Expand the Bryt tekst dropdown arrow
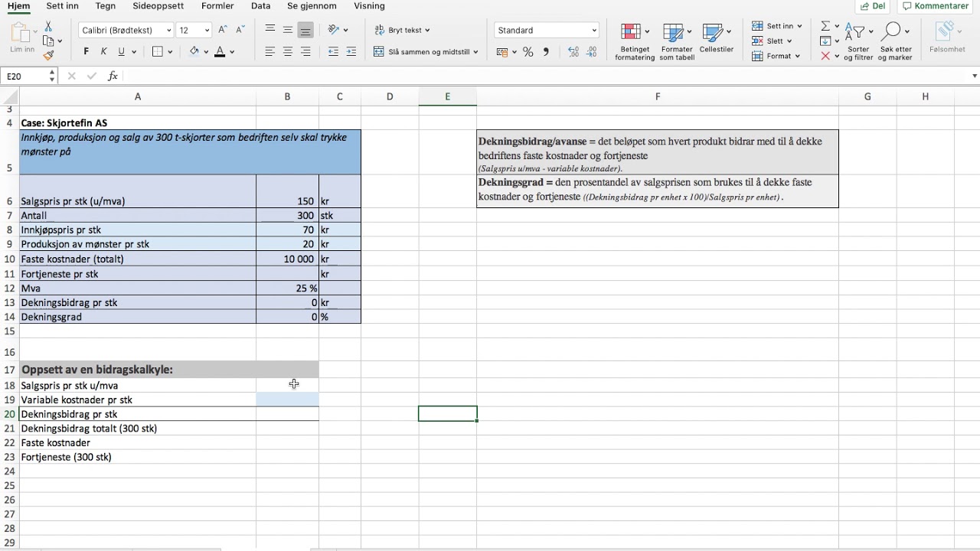 (427, 31)
